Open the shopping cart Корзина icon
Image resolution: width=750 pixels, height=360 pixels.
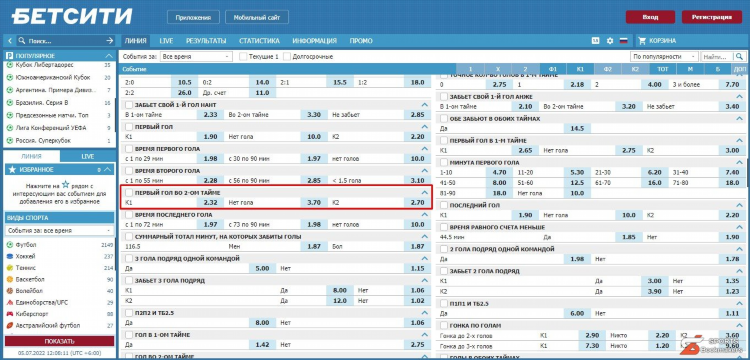(x=642, y=41)
